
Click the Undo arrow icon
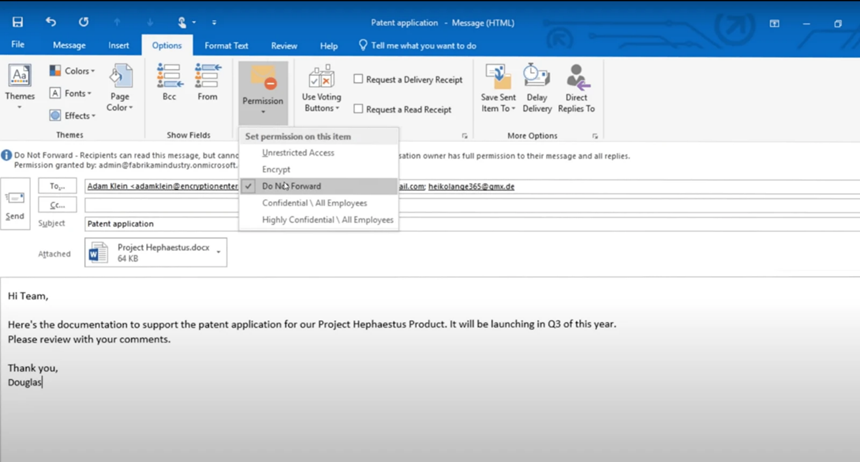(x=51, y=22)
